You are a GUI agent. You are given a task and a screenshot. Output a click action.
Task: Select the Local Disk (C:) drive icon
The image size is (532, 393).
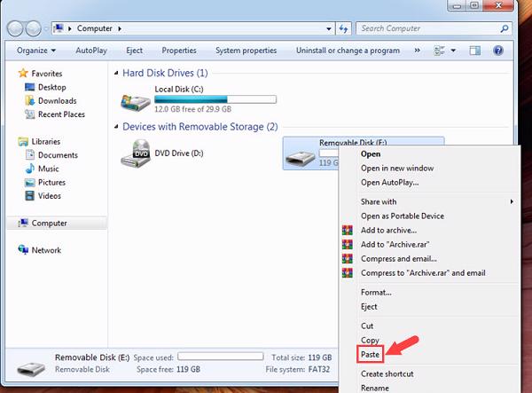pos(135,102)
